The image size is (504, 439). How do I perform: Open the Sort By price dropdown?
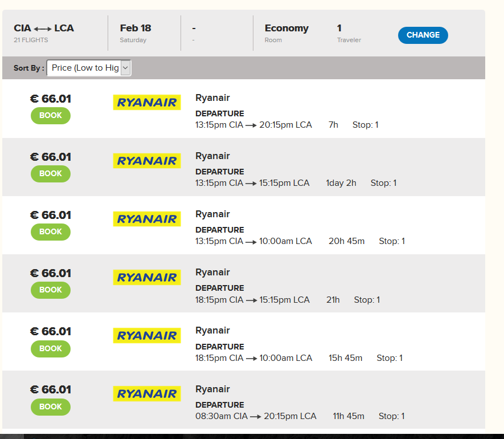click(89, 68)
